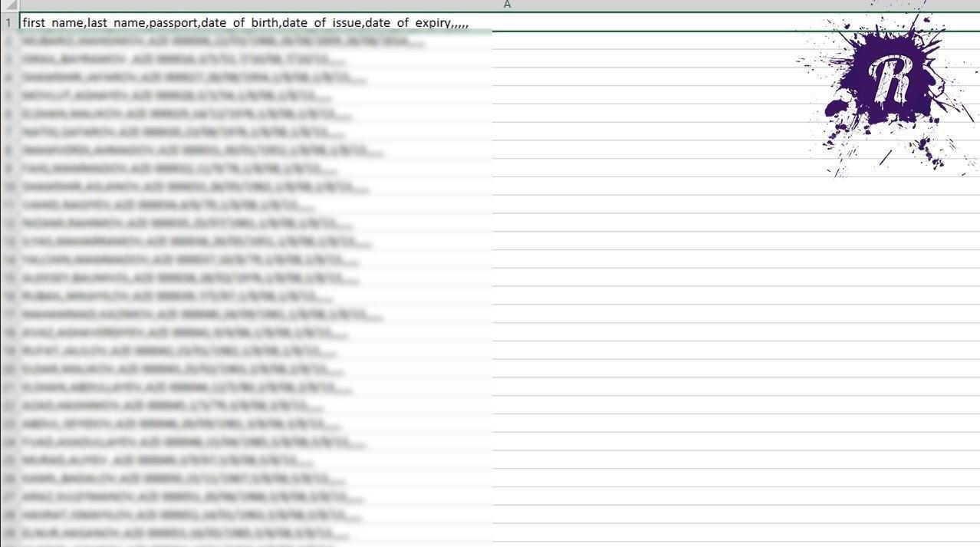Select row 10 header
The width and height of the screenshot is (980, 547).
[x=8, y=187]
